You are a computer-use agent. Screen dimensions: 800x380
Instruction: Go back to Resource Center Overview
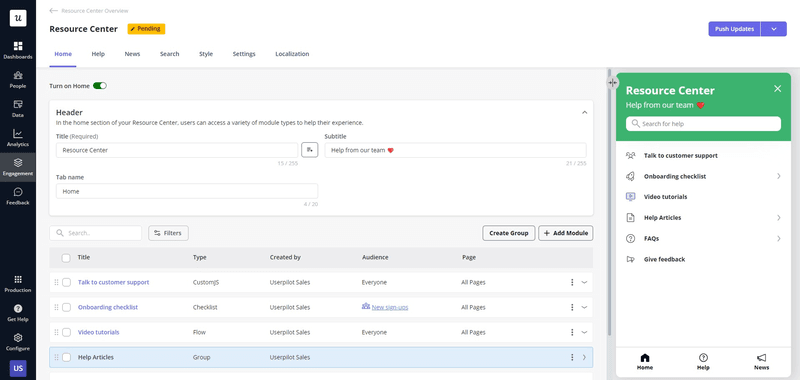(x=89, y=11)
